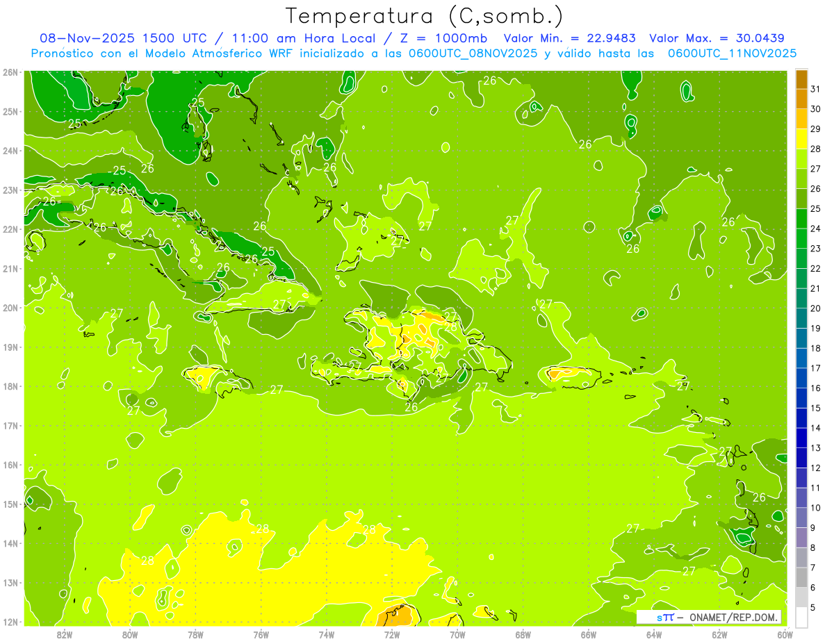Click the '23N' latitude axis label
The image size is (834, 644).
tap(10, 190)
